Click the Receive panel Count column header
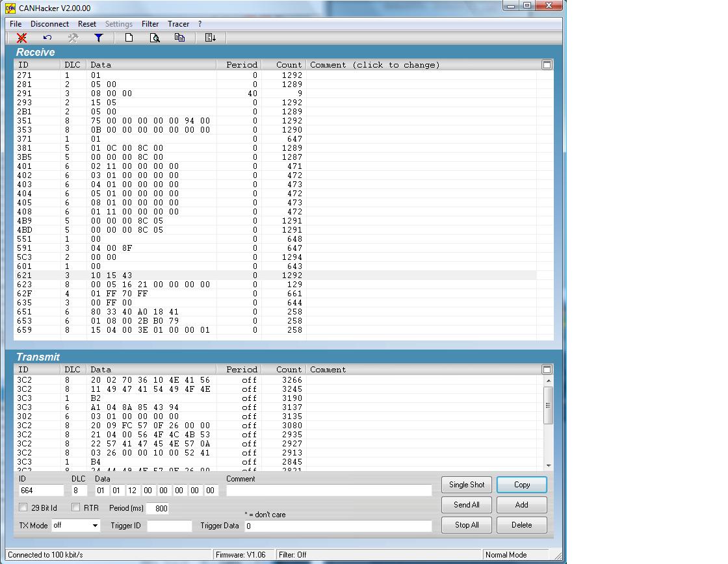728x564 pixels. (283, 65)
